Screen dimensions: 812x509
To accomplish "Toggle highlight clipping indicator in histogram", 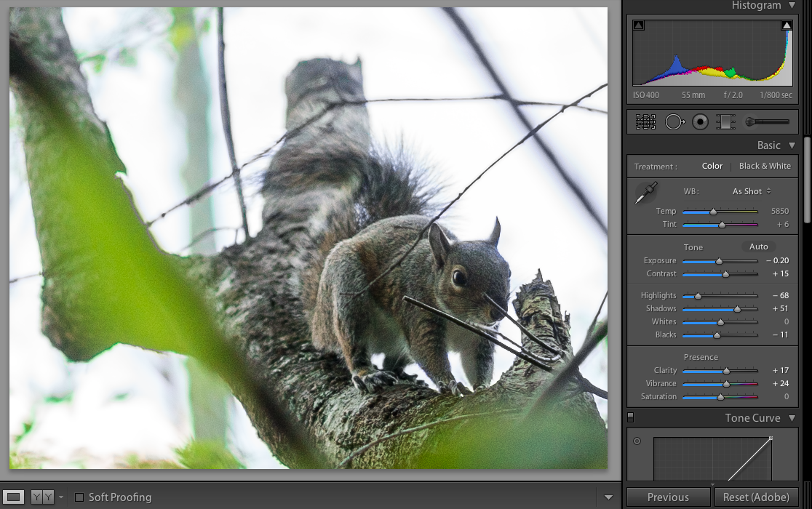I will pos(787,25).
